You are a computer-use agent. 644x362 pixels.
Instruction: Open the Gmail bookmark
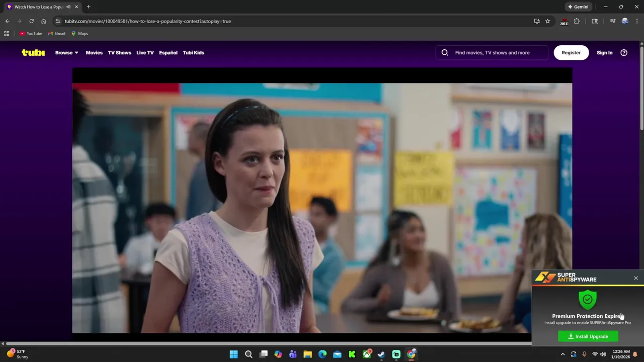coord(56,34)
